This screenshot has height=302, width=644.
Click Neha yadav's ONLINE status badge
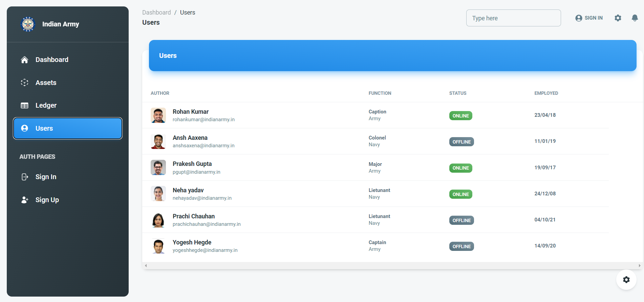pyautogui.click(x=461, y=194)
